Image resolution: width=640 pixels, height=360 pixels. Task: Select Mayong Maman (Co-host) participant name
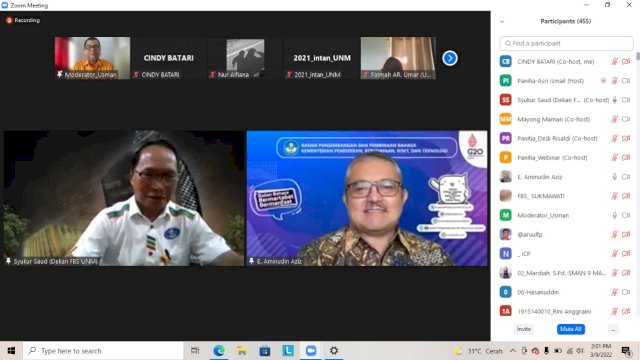tap(553, 119)
